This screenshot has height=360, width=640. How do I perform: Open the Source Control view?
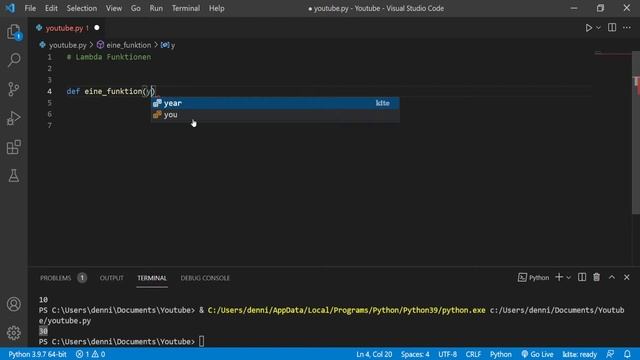pos(13,89)
